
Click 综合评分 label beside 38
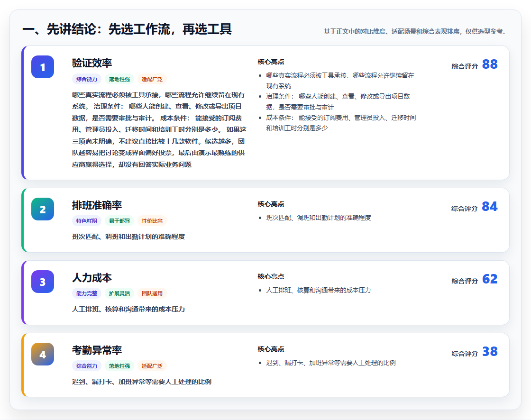pyautogui.click(x=465, y=353)
